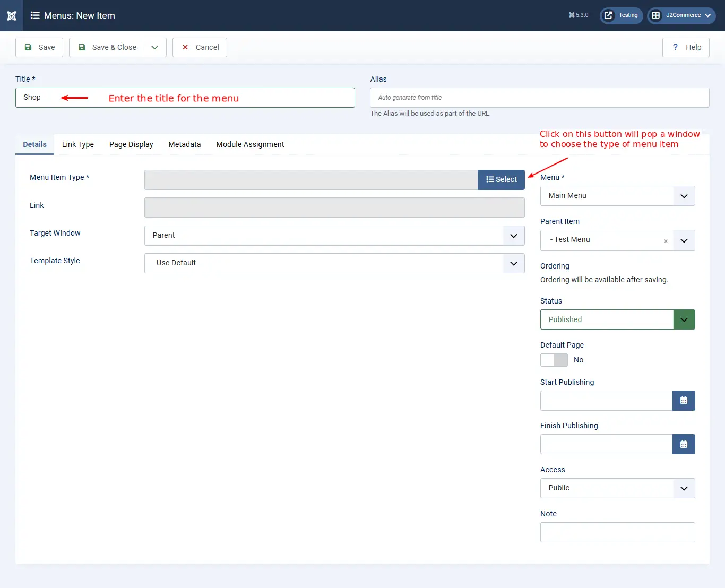The image size is (725, 588).
Task: Expand the Save & Close options arrow
Action: 155,47
